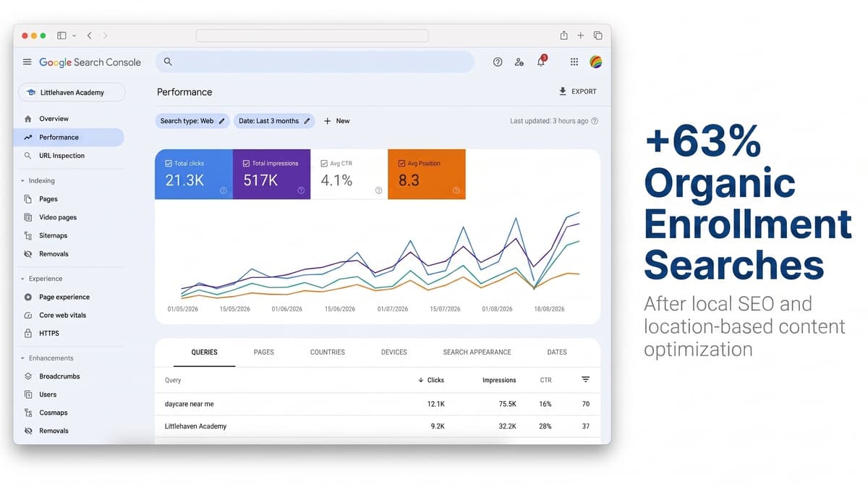Click the table filter rows icon
Viewport: 868px width, 485px height.
click(586, 379)
